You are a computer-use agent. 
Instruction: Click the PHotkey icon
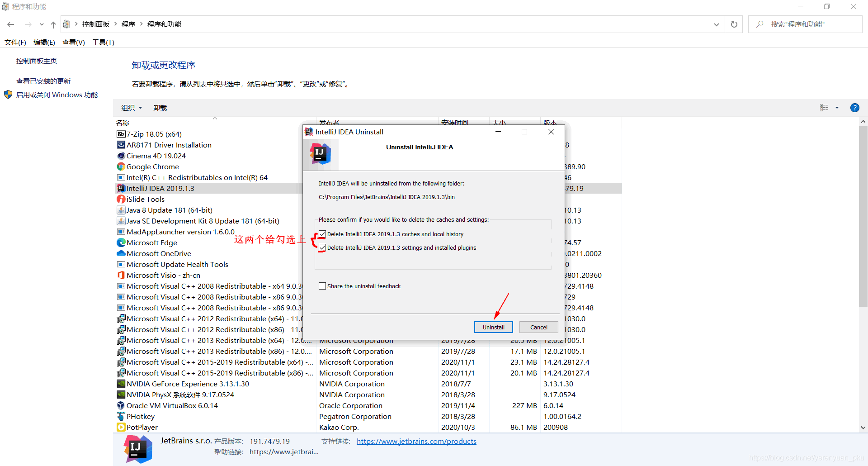coord(121,416)
